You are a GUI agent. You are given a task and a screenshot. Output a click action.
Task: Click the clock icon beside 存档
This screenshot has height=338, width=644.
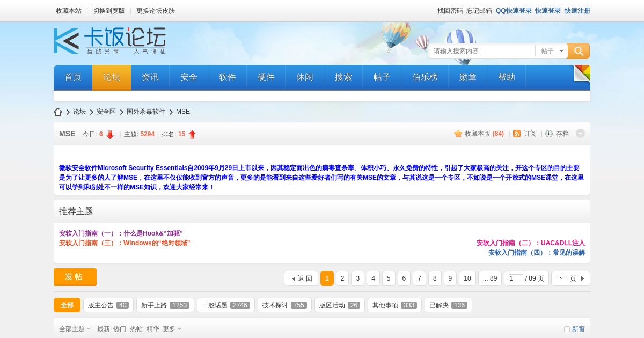(549, 134)
